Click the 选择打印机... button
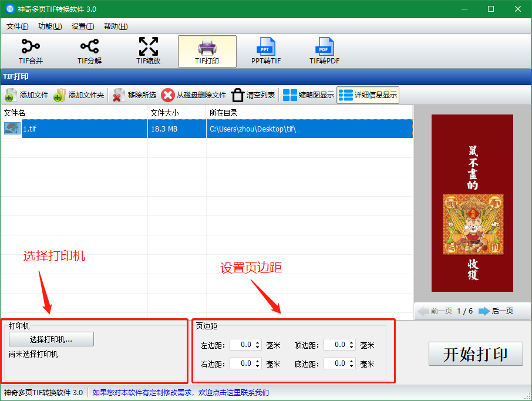Screen dimensions: 532x401 pyautogui.click(x=51, y=339)
